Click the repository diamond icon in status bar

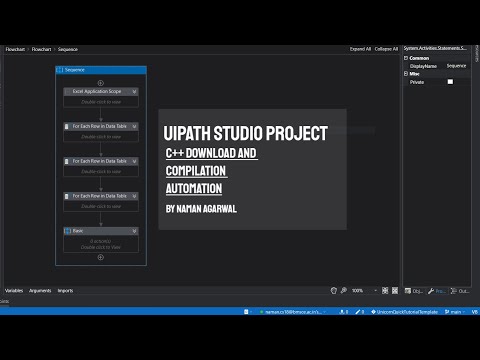point(373,312)
